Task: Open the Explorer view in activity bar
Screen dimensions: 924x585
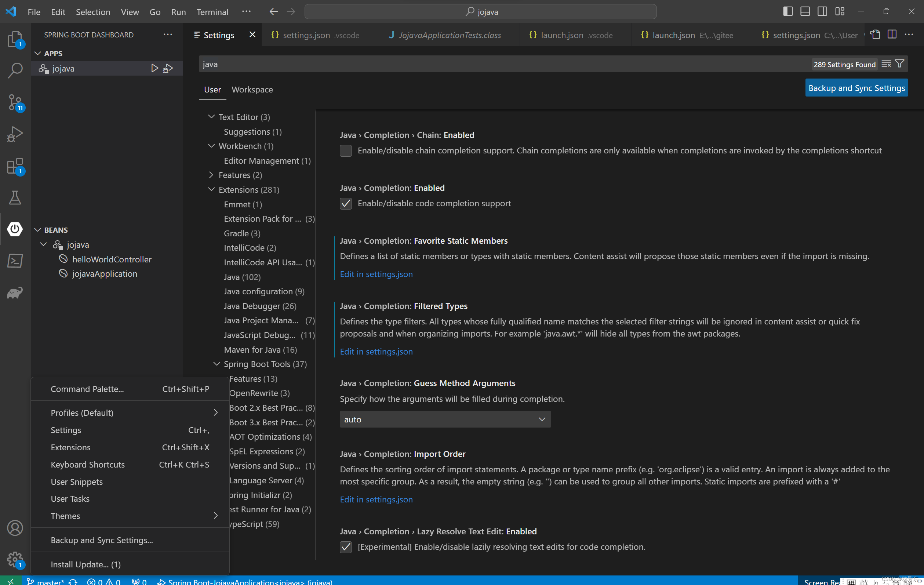Action: pos(15,39)
